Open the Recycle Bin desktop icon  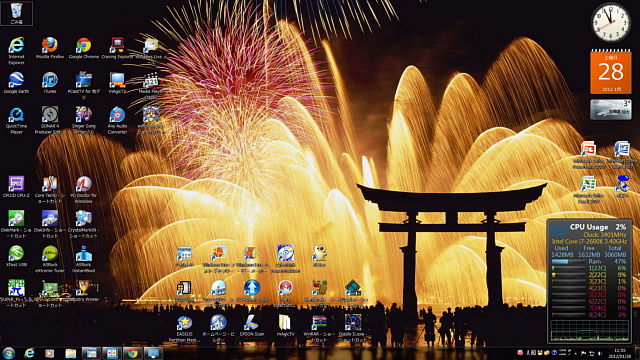16,13
